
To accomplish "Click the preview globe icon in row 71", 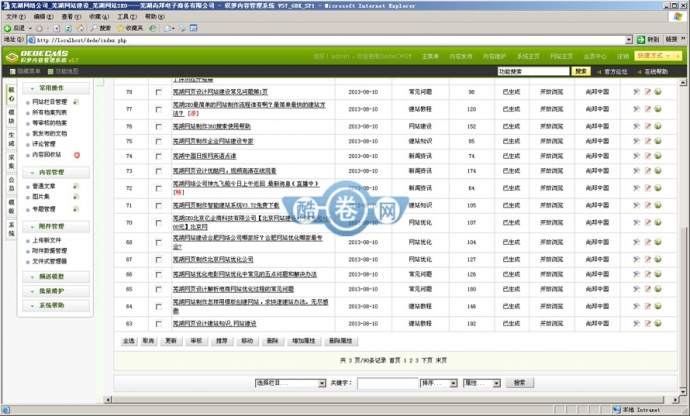I will [658, 205].
